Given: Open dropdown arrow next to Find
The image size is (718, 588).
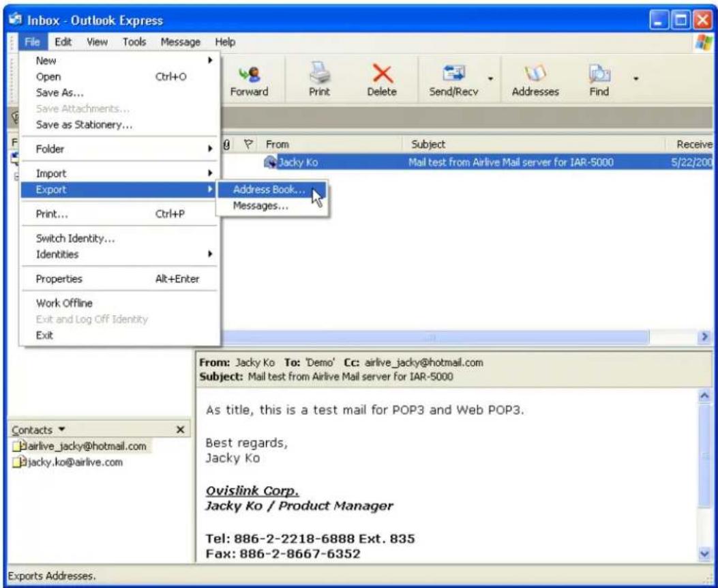Looking at the screenshot, I should (x=635, y=78).
